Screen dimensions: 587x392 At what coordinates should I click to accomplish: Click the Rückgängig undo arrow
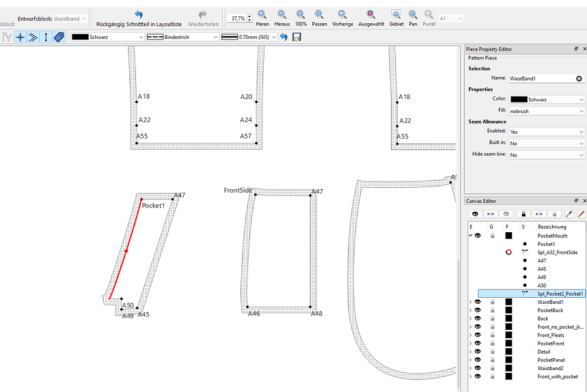point(139,14)
